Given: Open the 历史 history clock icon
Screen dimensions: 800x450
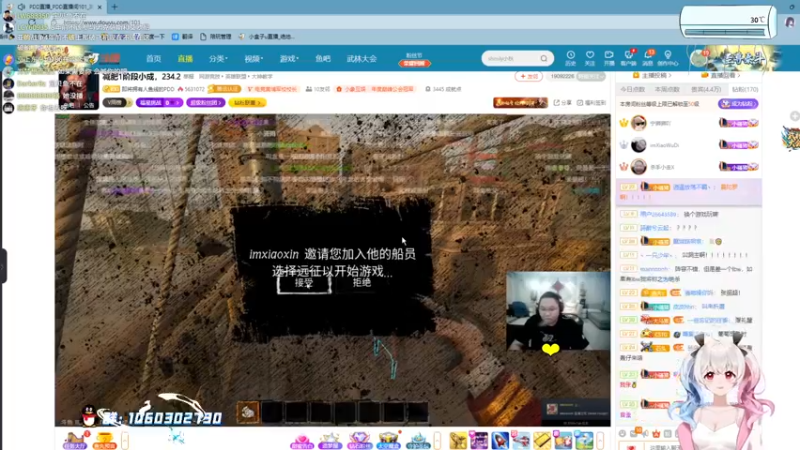Looking at the screenshot, I should click(570, 58).
